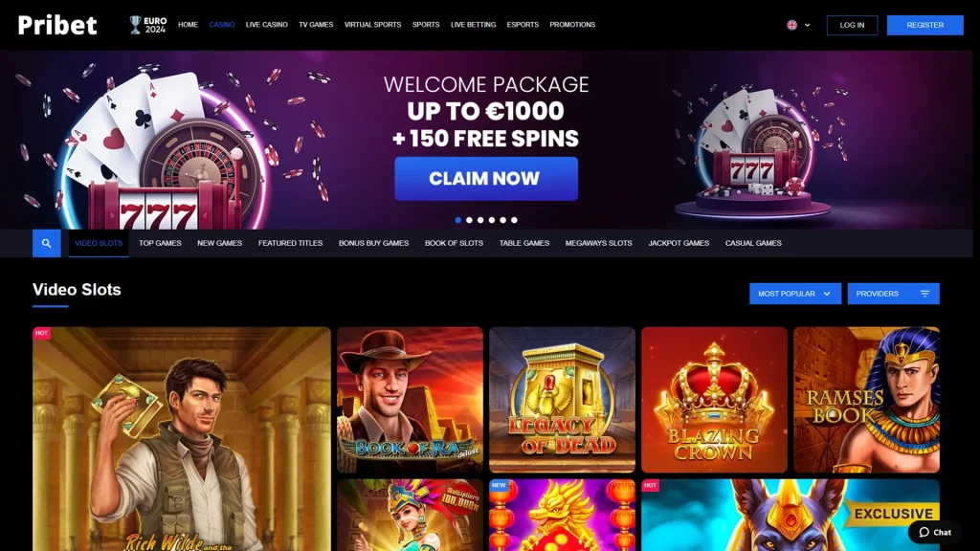980x551 pixels.
Task: Select the Jackpot Games tab
Action: tap(679, 243)
